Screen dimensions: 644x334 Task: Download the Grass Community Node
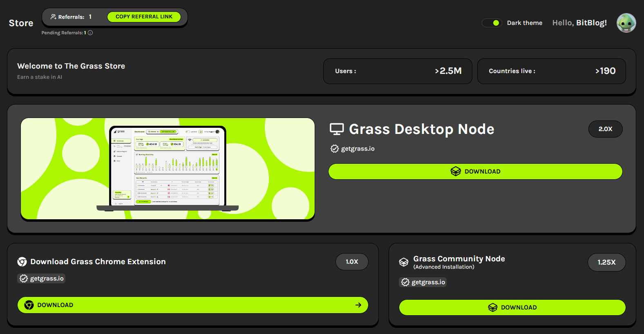[512, 307]
